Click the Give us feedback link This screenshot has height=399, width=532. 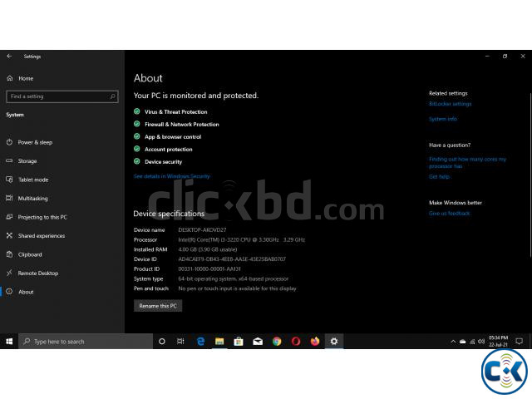pos(450,213)
